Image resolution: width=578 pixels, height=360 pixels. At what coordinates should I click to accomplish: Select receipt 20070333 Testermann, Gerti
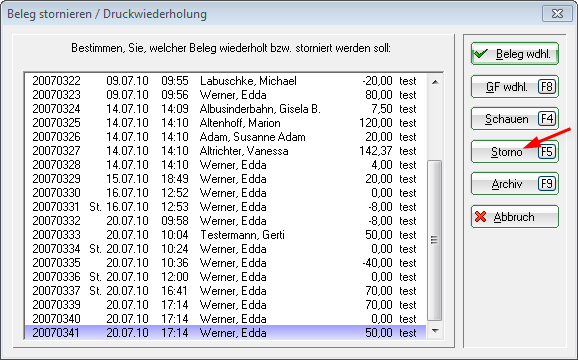click(x=225, y=235)
